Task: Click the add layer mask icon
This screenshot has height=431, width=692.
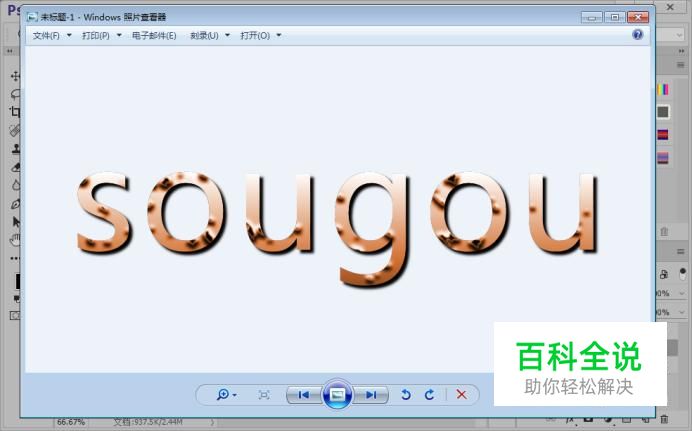Action: point(589,420)
